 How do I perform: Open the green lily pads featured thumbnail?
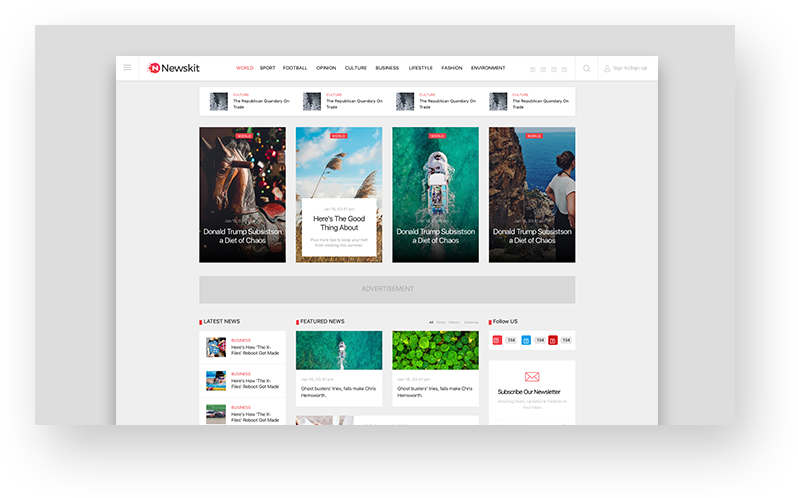(435, 350)
